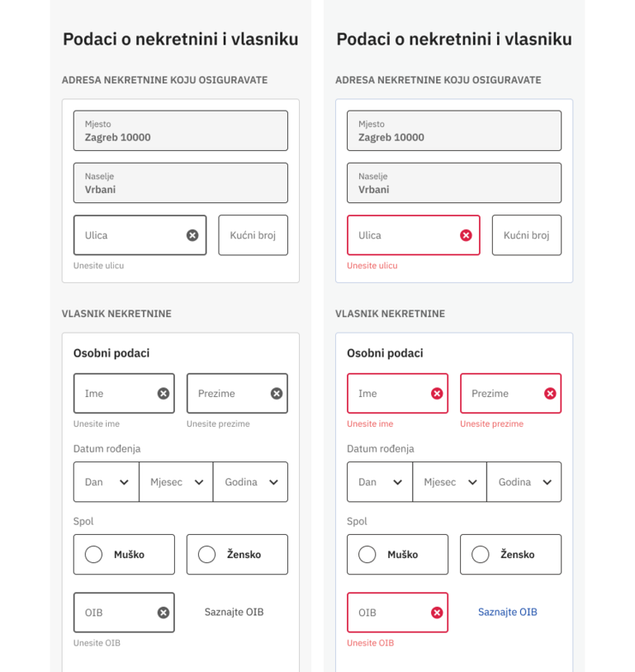The width and height of the screenshot is (635, 672).
Task: Clear the red-highlighted Prezime field
Action: point(550,393)
